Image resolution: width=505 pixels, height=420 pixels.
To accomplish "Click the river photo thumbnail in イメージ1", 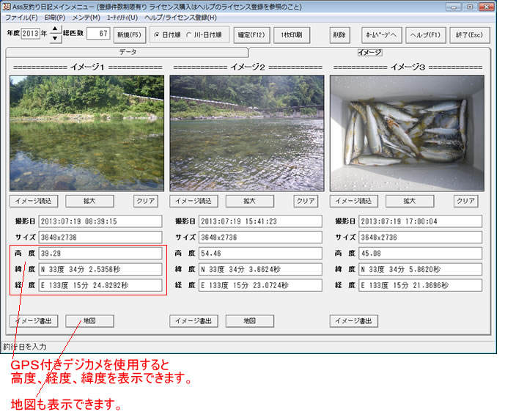I will pyautogui.click(x=86, y=133).
